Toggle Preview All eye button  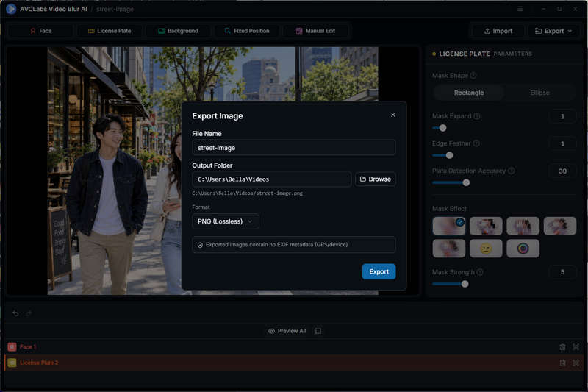pyautogui.click(x=287, y=331)
